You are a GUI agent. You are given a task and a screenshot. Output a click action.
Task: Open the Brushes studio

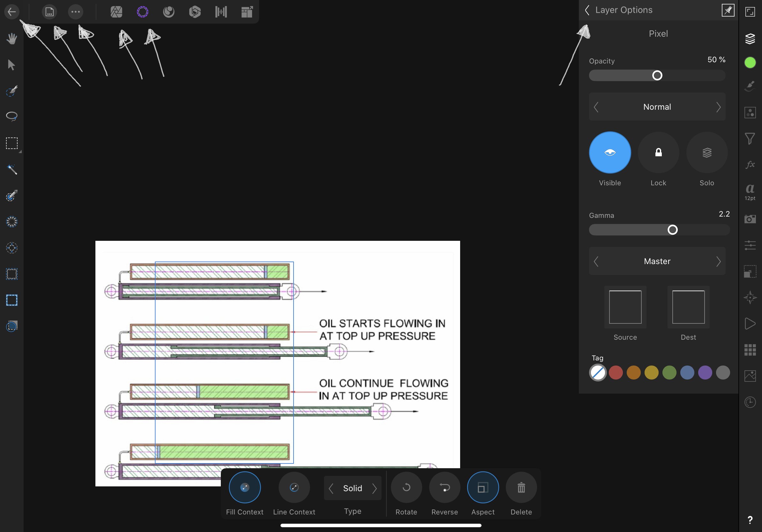750,86
